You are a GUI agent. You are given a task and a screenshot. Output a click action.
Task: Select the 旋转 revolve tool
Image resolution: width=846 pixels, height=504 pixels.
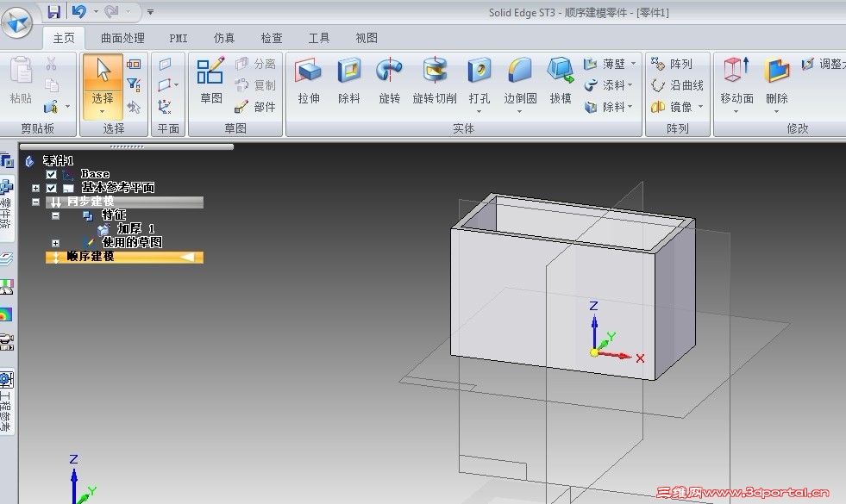[x=389, y=81]
